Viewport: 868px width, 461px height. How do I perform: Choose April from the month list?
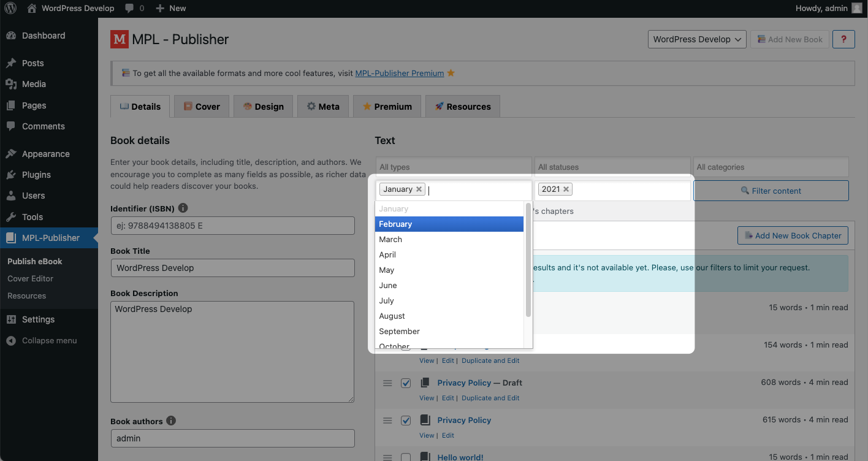click(449, 255)
